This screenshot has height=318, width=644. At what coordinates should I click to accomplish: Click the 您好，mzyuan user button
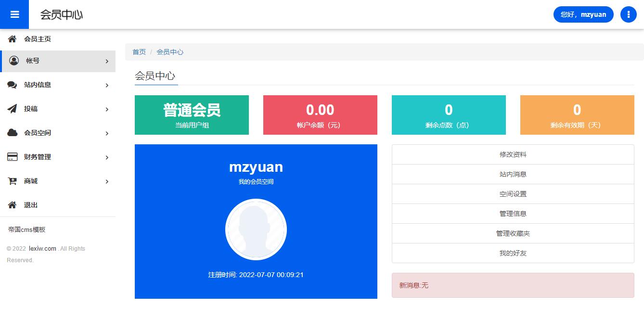[583, 14]
